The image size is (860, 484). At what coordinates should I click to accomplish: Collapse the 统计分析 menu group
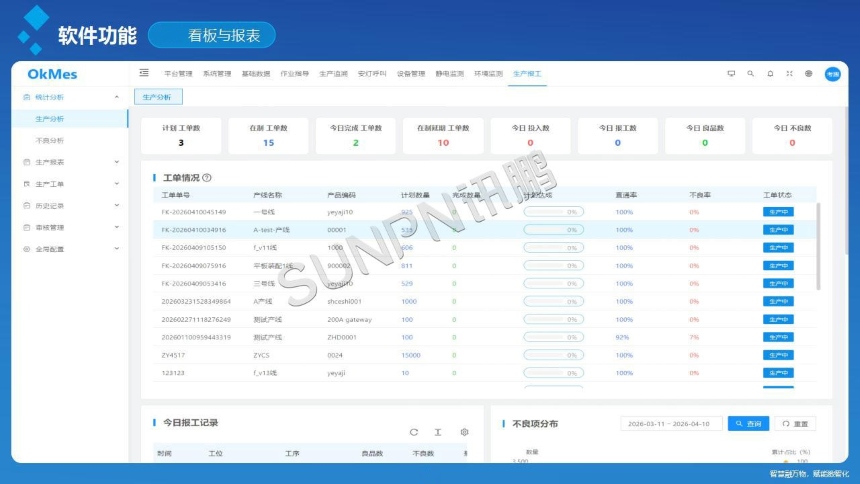[x=117, y=97]
